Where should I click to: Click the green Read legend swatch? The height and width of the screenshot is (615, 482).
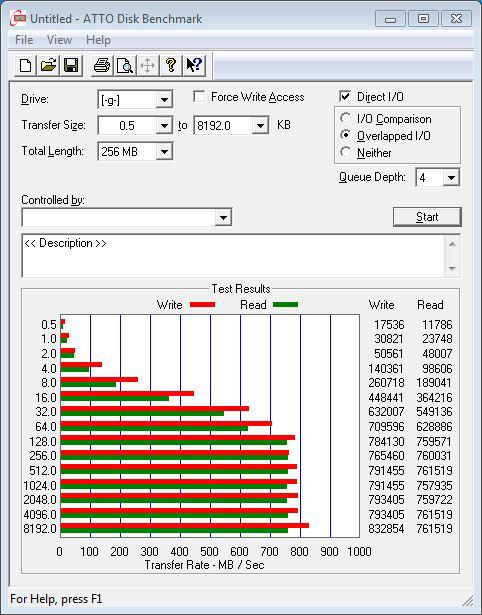pyautogui.click(x=285, y=304)
